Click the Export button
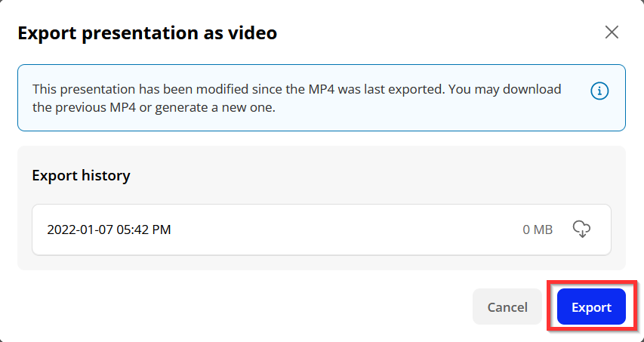 tap(591, 307)
